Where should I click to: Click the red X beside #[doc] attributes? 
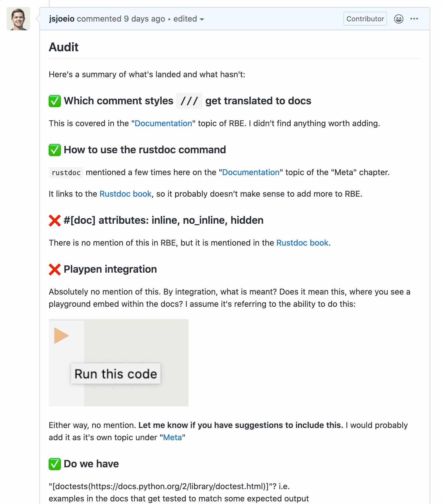pyautogui.click(x=55, y=221)
